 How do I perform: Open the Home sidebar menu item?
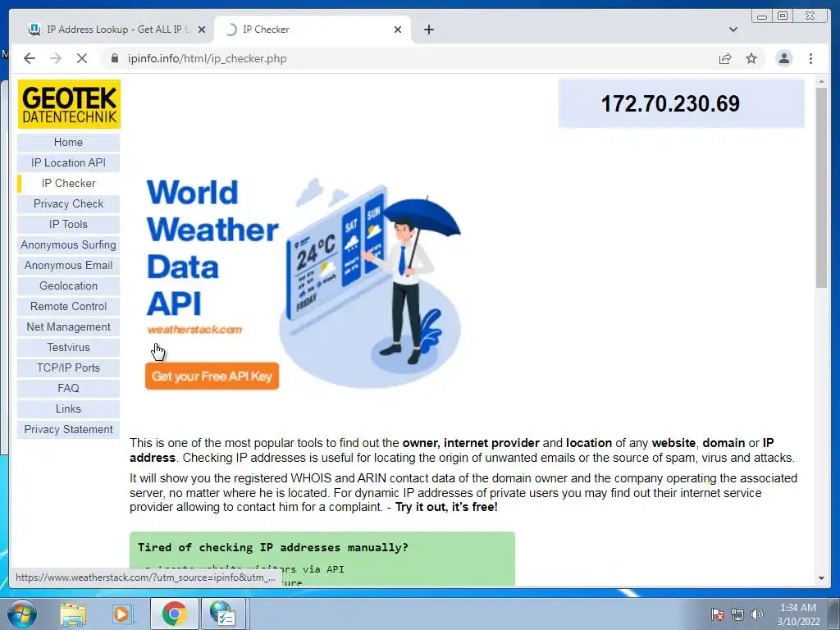click(x=68, y=143)
